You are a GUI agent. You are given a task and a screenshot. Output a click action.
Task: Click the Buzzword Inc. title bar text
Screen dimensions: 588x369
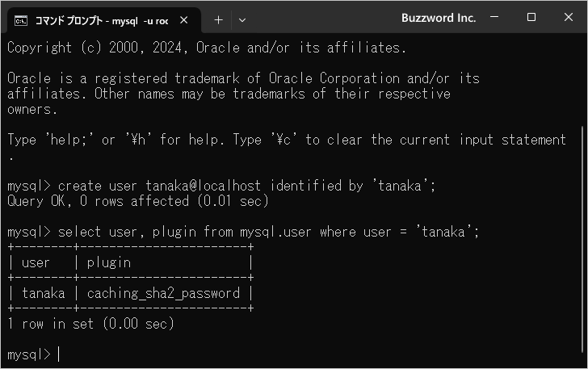pos(439,18)
